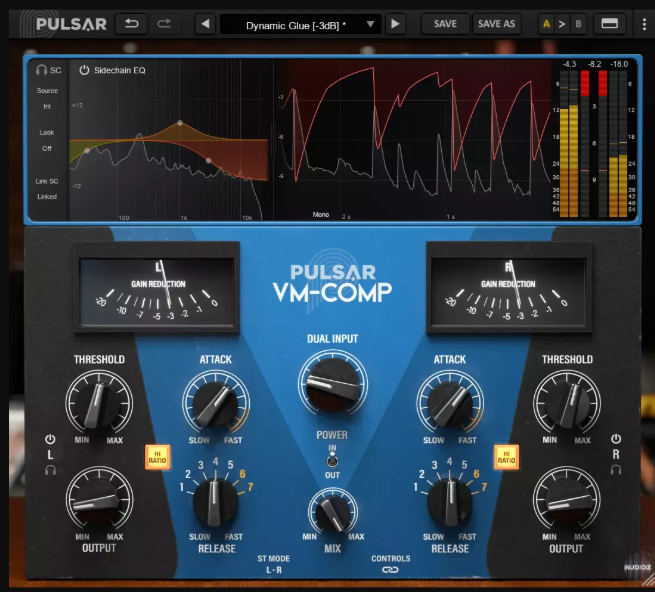655x592 pixels.
Task: Click the -4.3 input peak readout
Action: pos(569,64)
